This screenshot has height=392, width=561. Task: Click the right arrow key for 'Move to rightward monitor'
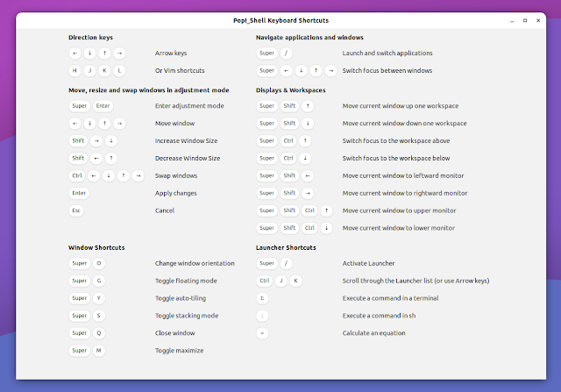click(306, 193)
